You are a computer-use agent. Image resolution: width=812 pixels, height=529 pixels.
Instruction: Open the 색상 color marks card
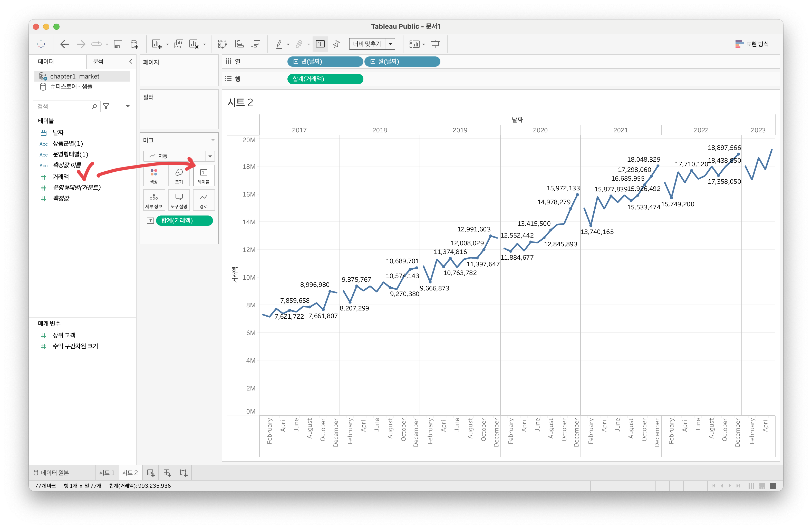coord(154,176)
